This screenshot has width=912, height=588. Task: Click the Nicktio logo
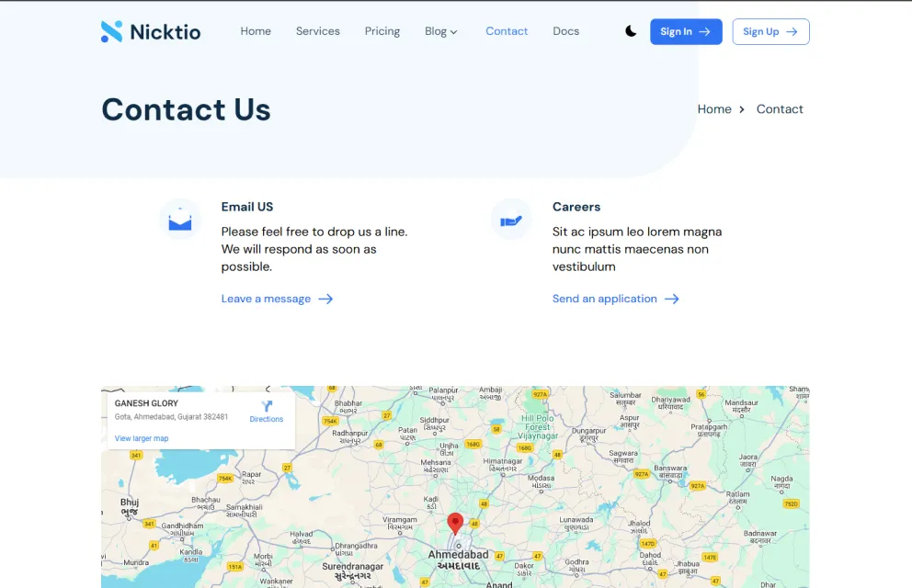point(151,31)
